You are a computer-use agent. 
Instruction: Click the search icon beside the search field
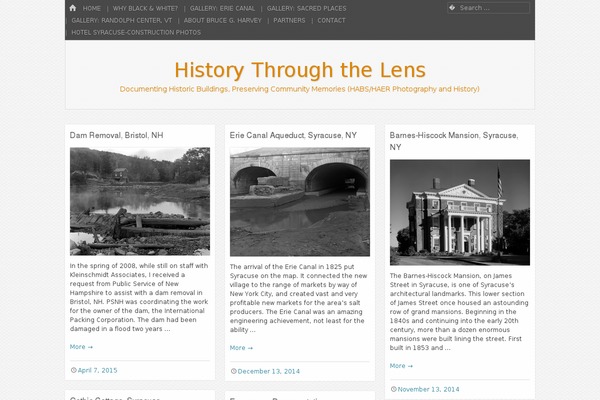(x=452, y=8)
